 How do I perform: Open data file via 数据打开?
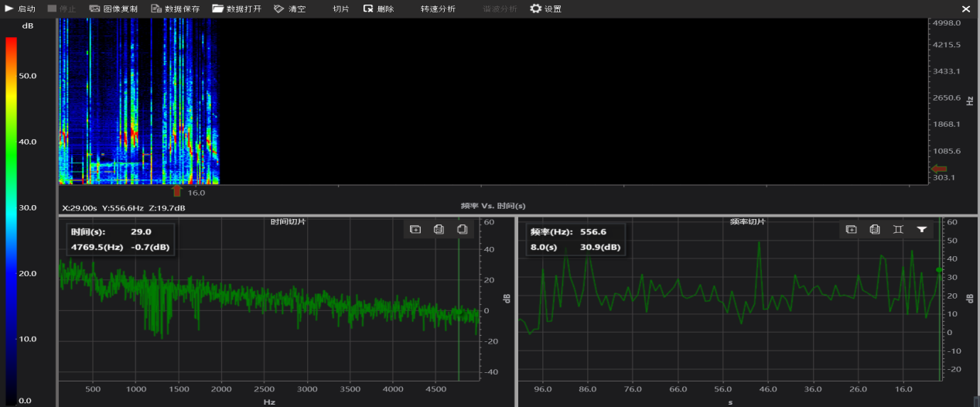tap(237, 9)
